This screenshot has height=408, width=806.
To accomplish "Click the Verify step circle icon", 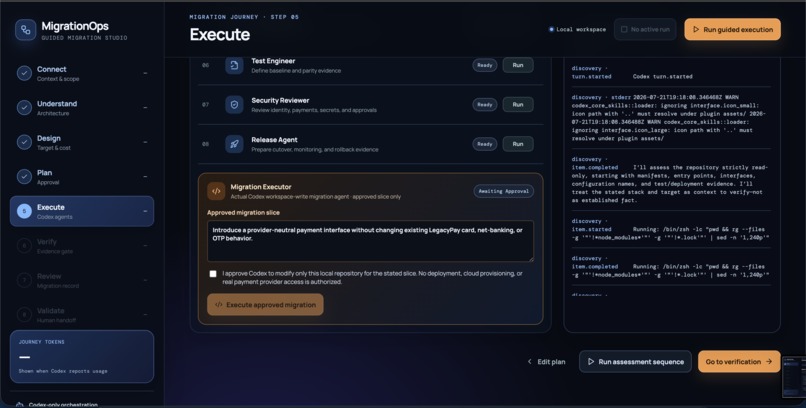I will (x=24, y=246).
